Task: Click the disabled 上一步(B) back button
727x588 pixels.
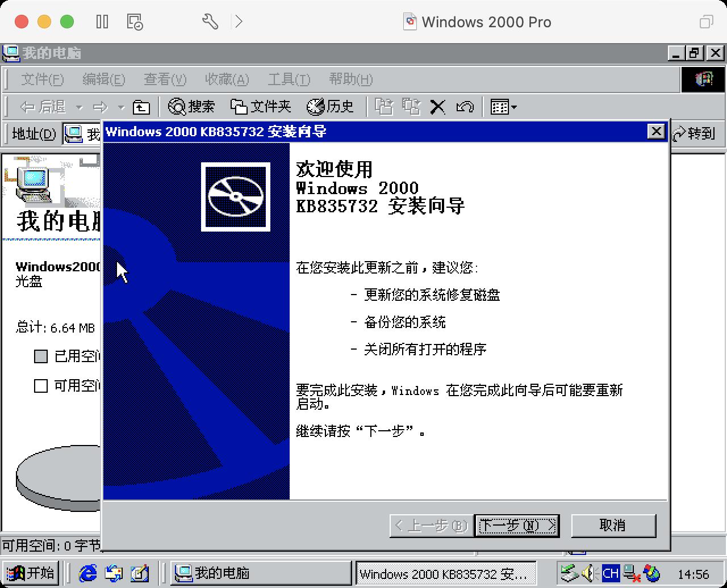Action: (432, 526)
